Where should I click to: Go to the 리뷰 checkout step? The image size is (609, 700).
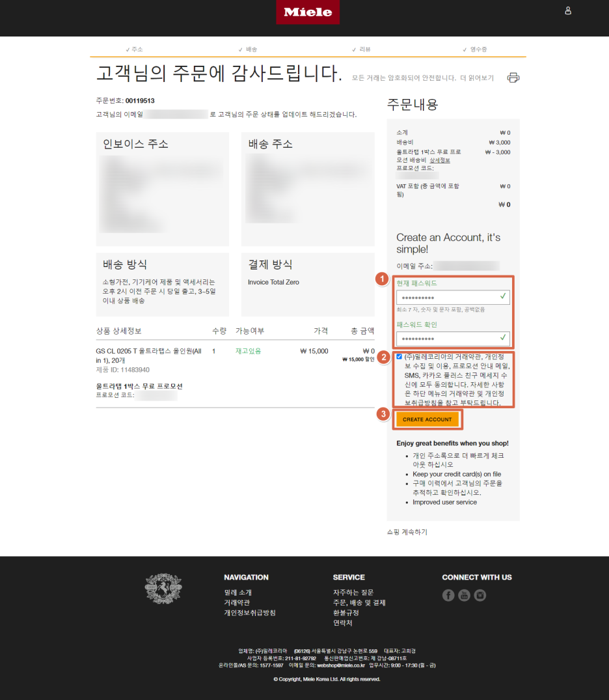pyautogui.click(x=361, y=49)
